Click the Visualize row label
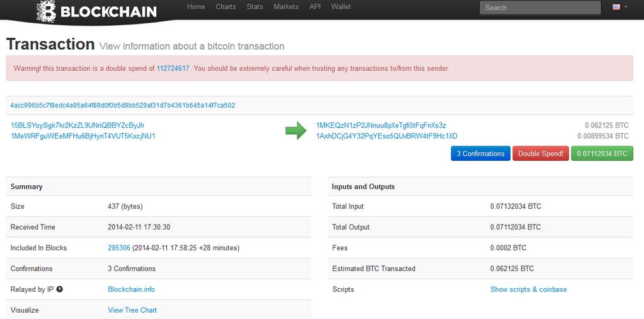Screen dimensions: 644x319 point(25,310)
